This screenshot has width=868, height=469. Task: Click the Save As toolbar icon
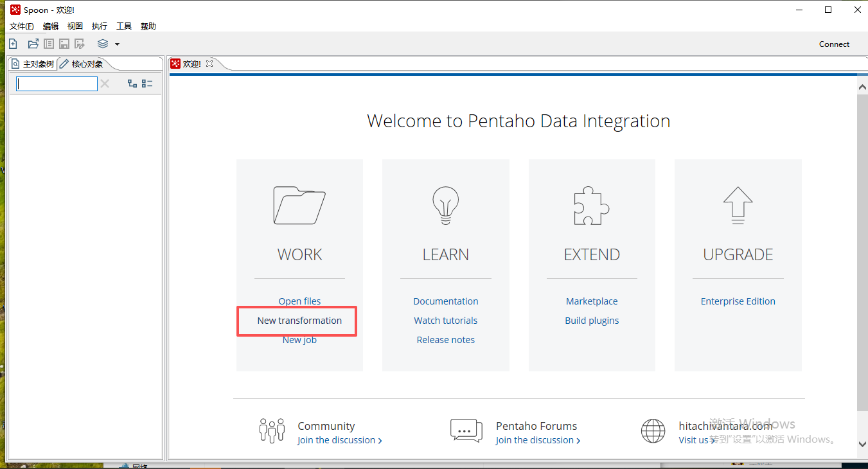80,44
